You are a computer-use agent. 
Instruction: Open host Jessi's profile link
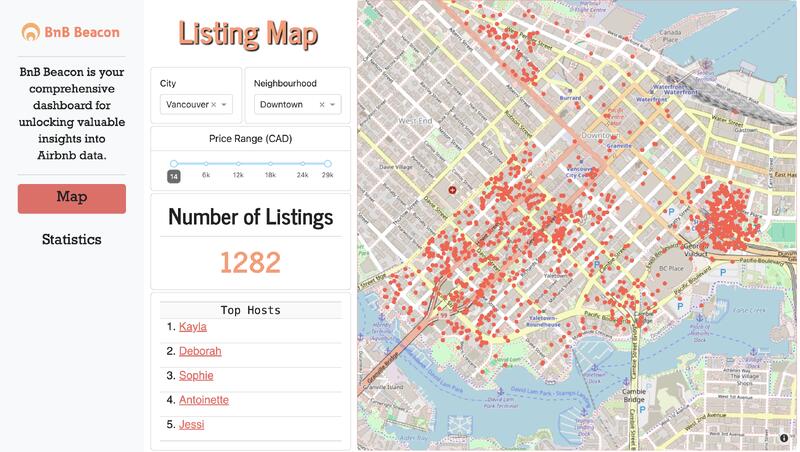click(191, 425)
